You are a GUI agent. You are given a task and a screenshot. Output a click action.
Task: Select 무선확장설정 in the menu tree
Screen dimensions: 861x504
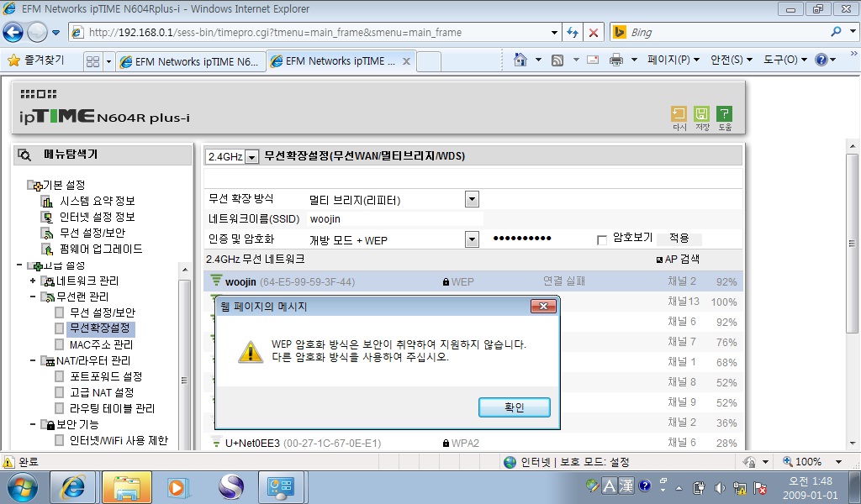coord(99,328)
